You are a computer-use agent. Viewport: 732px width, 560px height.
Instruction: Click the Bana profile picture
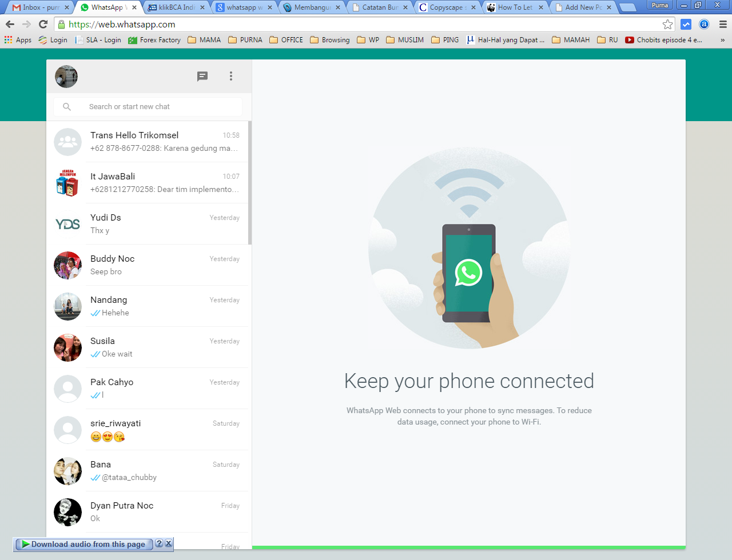(x=68, y=471)
